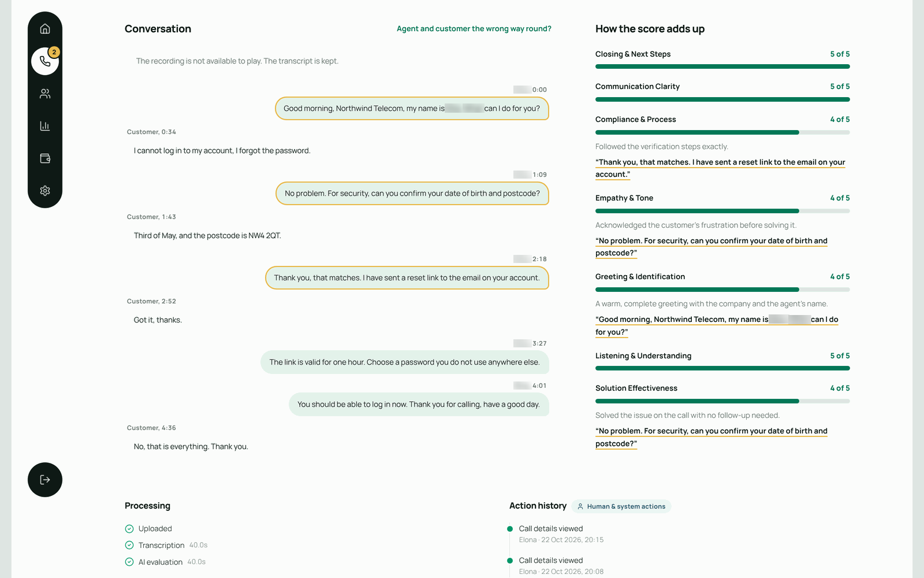Select the 'Thank you, that matches' agent bubble
924x578 pixels.
(x=407, y=278)
